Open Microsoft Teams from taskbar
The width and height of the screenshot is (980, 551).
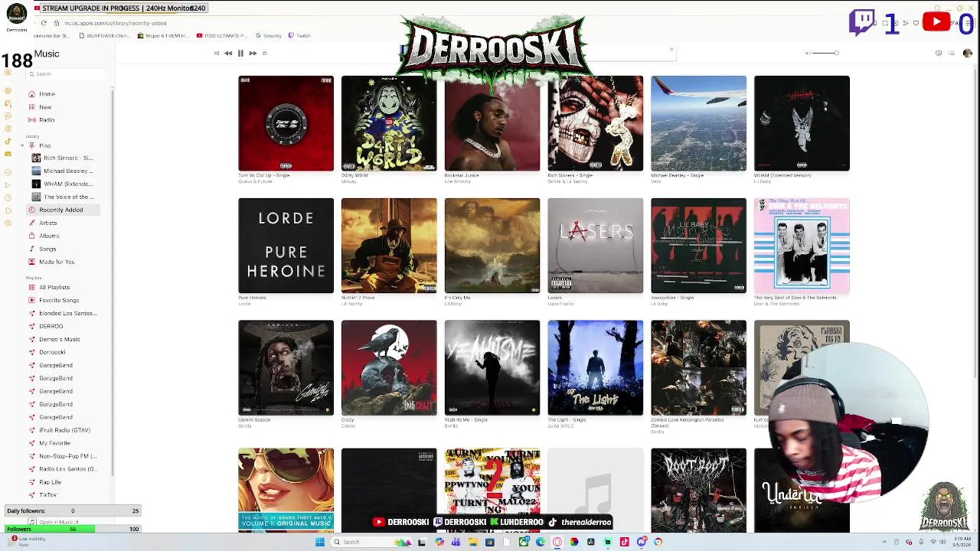[x=456, y=542]
